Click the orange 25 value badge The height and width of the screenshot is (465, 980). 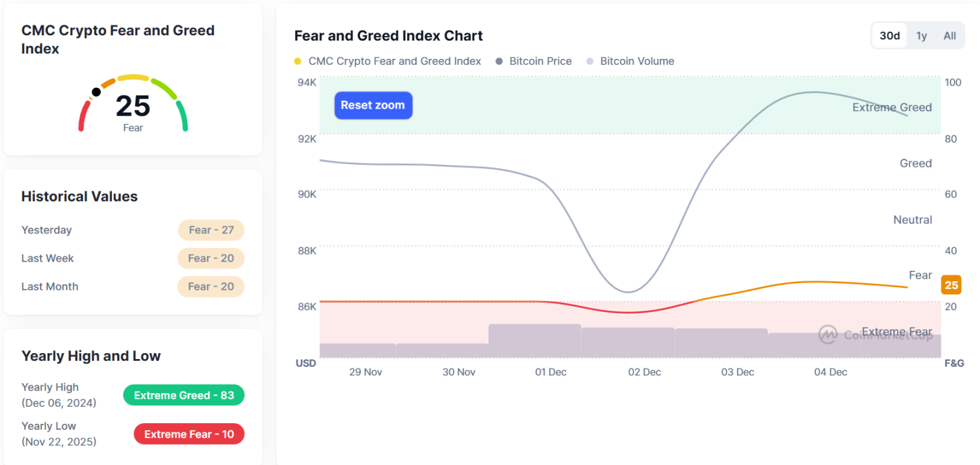[951, 285]
